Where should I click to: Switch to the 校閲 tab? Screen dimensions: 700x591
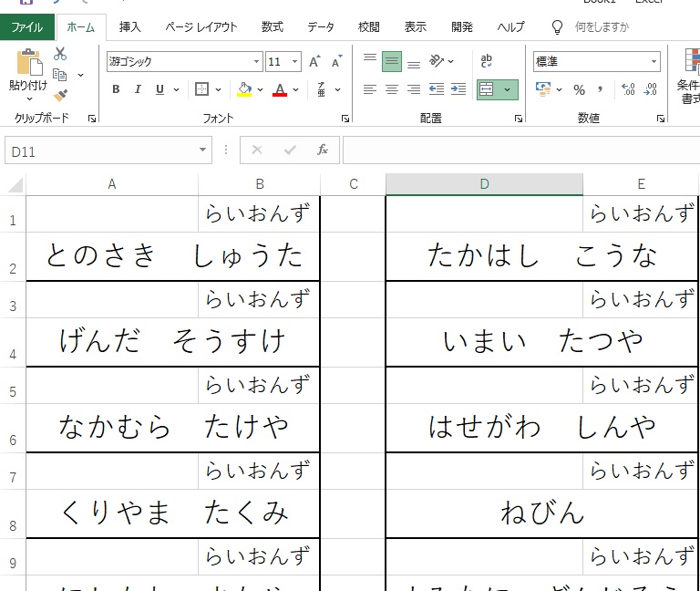point(369,27)
